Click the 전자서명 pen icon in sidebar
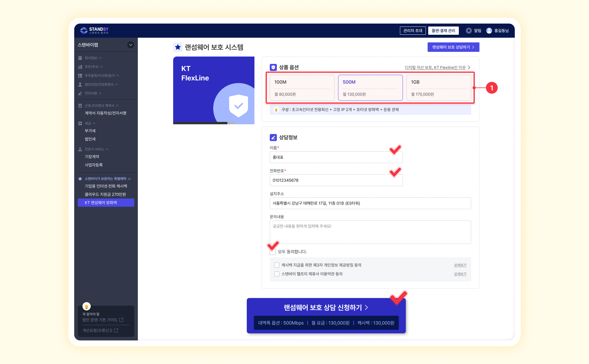 [80, 93]
